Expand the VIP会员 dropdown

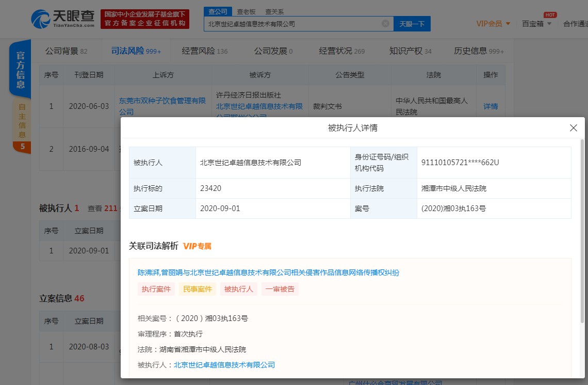pos(493,24)
